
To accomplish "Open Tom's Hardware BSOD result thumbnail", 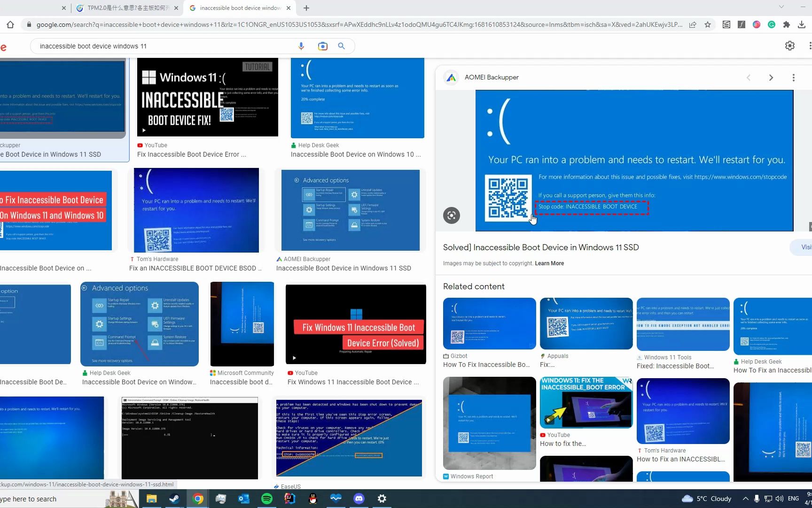I will [x=196, y=210].
